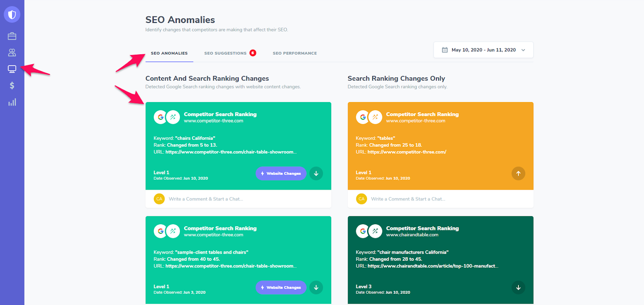Image resolution: width=644 pixels, height=305 pixels.
Task: Click down arrow on "chairs California" card
Action: (316, 174)
